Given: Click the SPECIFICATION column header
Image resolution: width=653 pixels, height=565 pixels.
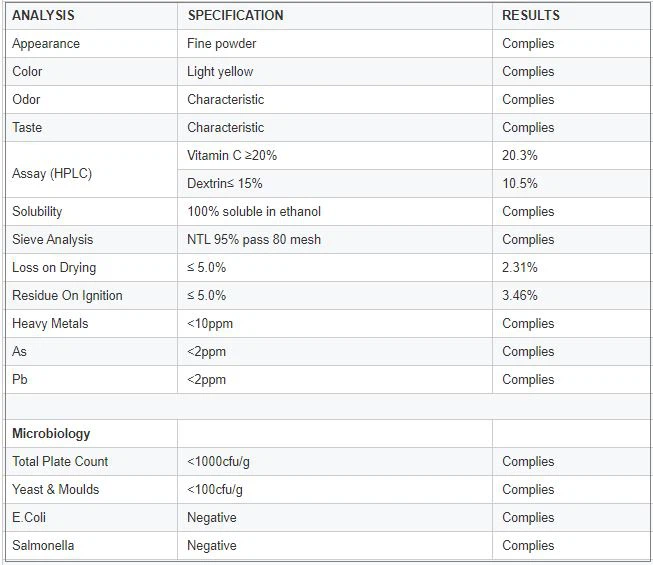Looking at the screenshot, I should (x=235, y=16).
